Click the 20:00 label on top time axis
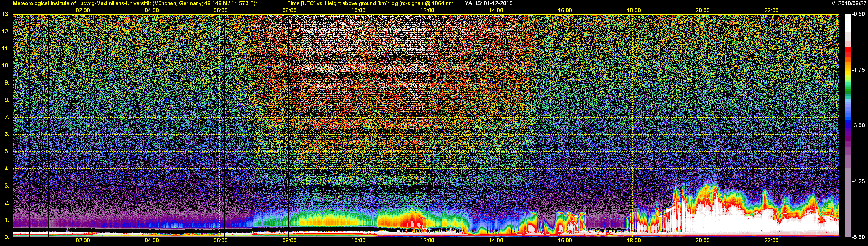Viewport: 868px width, 246px height. pyautogui.click(x=703, y=10)
